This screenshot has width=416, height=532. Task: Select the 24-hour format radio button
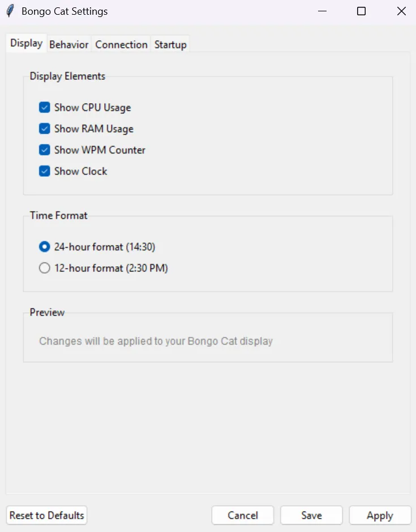point(45,247)
